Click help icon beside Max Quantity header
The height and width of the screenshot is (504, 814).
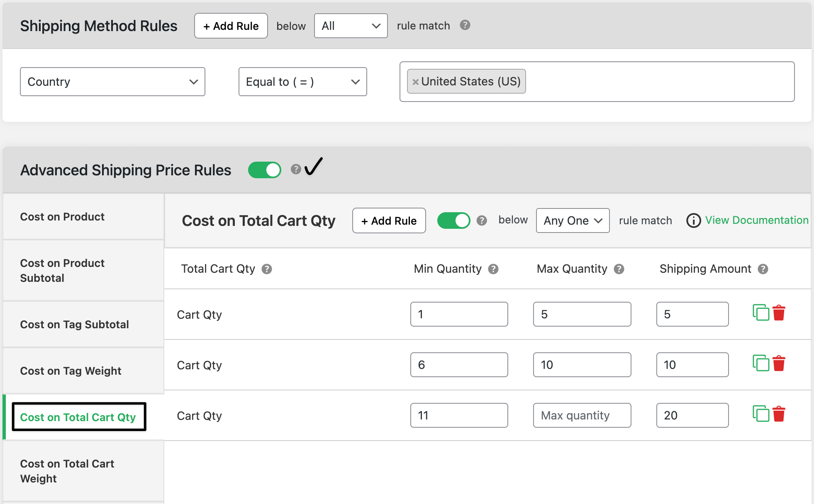[619, 269]
